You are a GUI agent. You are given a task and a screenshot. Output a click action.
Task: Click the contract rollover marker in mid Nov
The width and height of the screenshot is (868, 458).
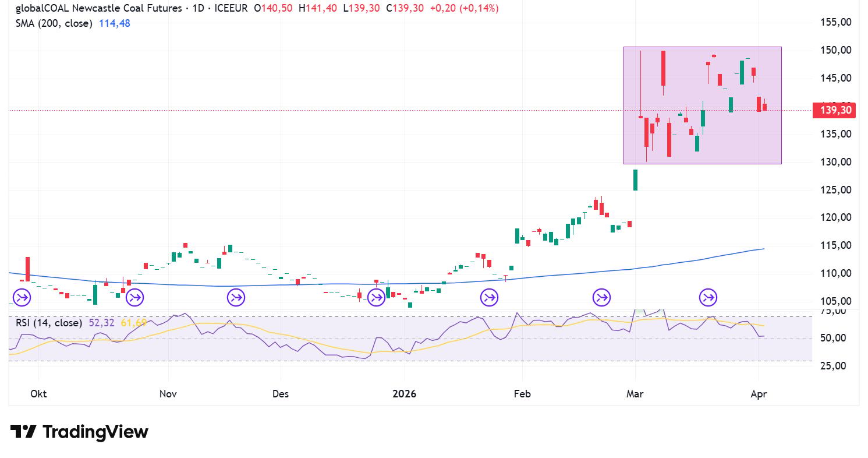click(236, 298)
